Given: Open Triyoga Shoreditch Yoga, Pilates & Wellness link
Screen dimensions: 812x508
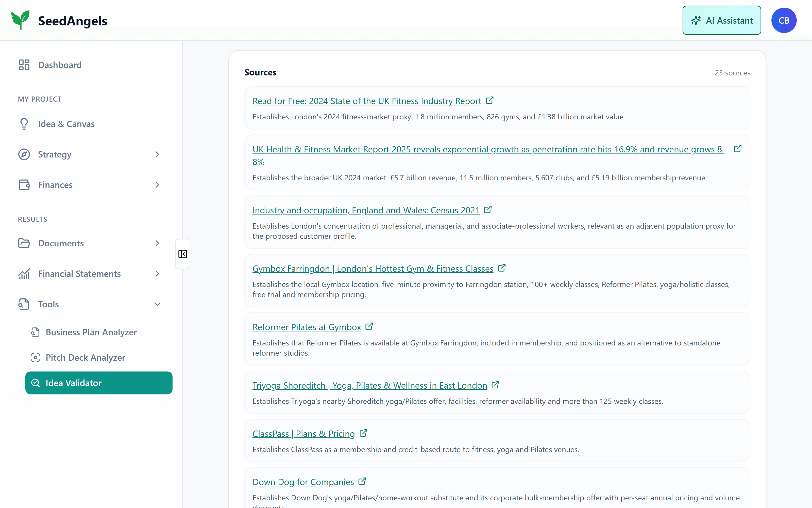Looking at the screenshot, I should pyautogui.click(x=370, y=385).
